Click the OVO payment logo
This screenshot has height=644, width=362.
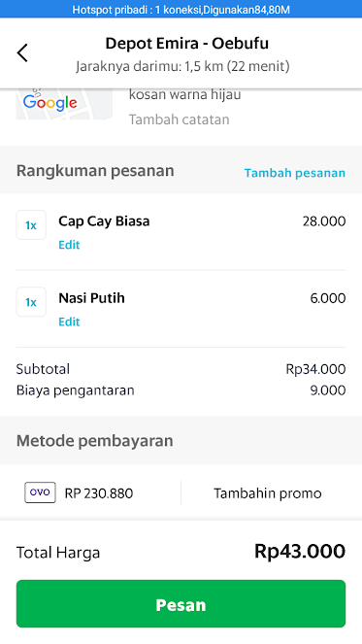tap(40, 492)
